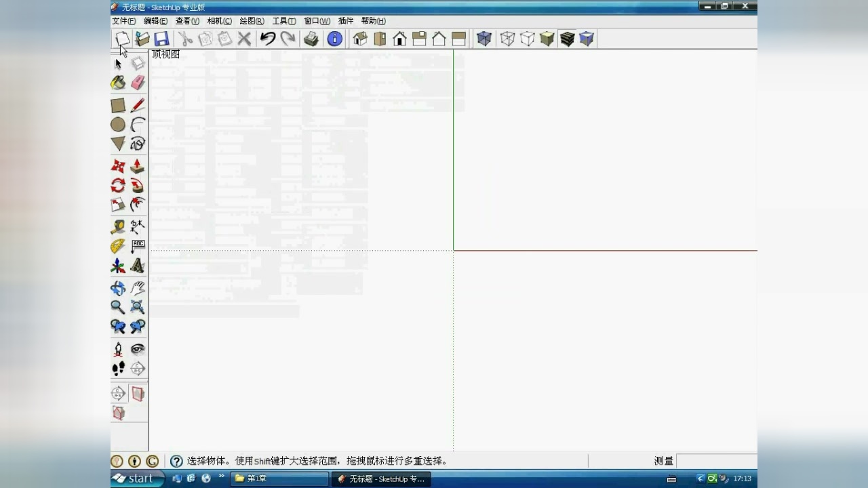Select the Offset tool
Image resolution: width=868 pixels, height=488 pixels.
pyautogui.click(x=138, y=204)
